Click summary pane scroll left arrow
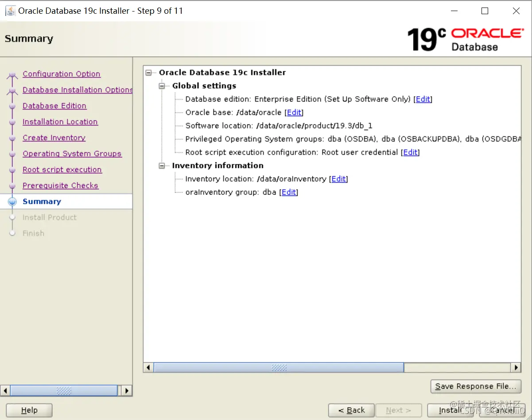The image size is (532, 420). click(148, 367)
